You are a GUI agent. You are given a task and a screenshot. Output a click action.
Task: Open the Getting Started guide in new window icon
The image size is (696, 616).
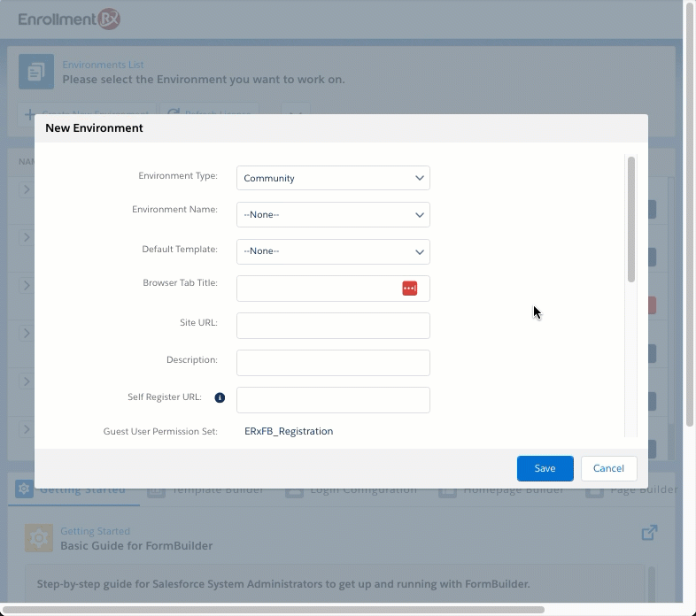point(649,533)
